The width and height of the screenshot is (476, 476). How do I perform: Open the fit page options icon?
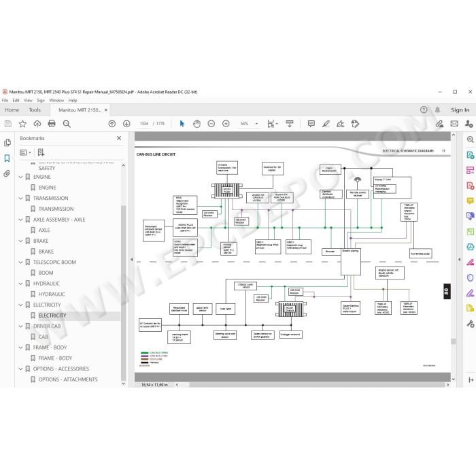click(272, 124)
